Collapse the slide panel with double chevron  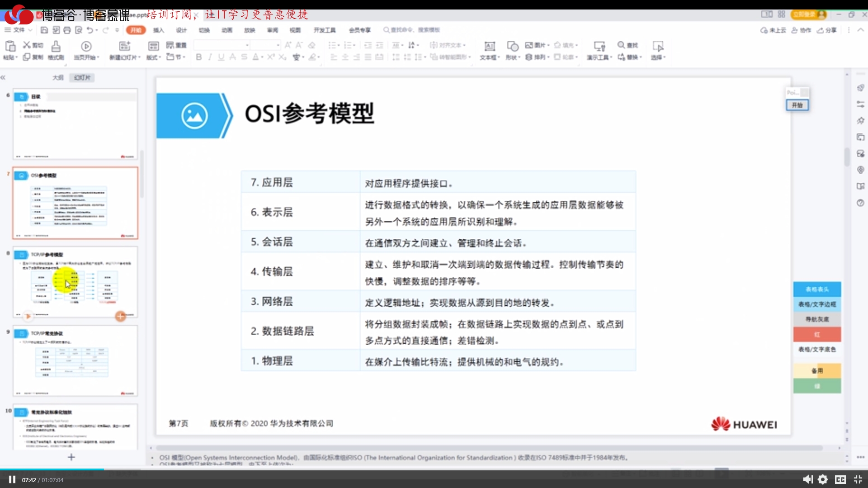click(3, 77)
